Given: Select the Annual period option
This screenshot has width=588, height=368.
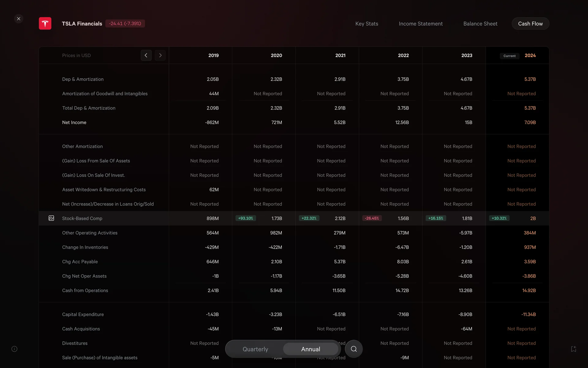Looking at the screenshot, I should [x=311, y=349].
